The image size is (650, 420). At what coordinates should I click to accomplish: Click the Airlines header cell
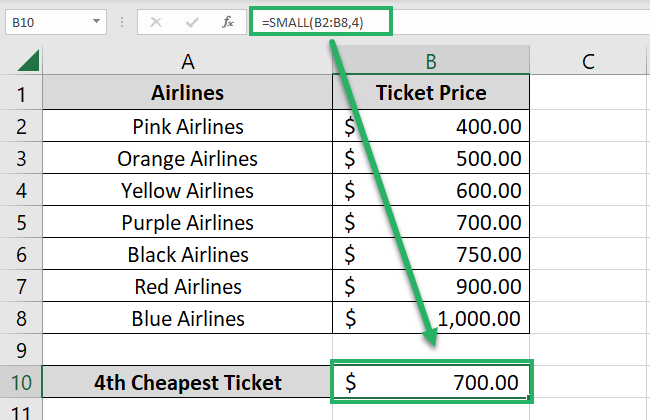[187, 94]
